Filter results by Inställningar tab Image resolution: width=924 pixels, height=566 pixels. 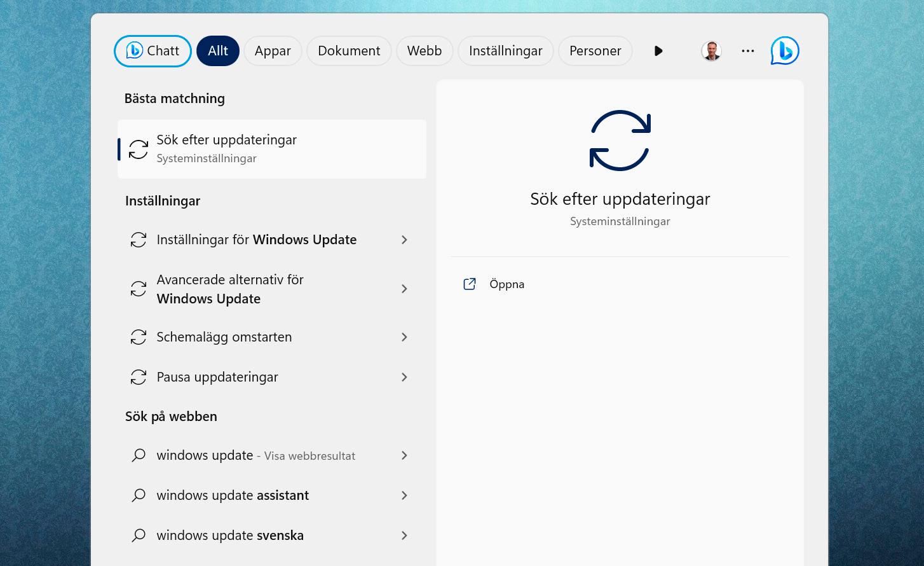click(x=506, y=51)
